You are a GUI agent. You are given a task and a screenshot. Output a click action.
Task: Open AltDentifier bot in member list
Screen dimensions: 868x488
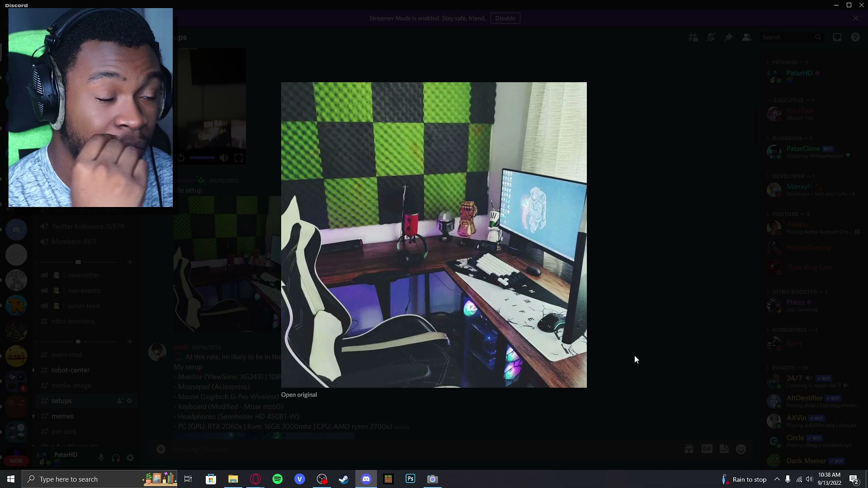pos(814,401)
